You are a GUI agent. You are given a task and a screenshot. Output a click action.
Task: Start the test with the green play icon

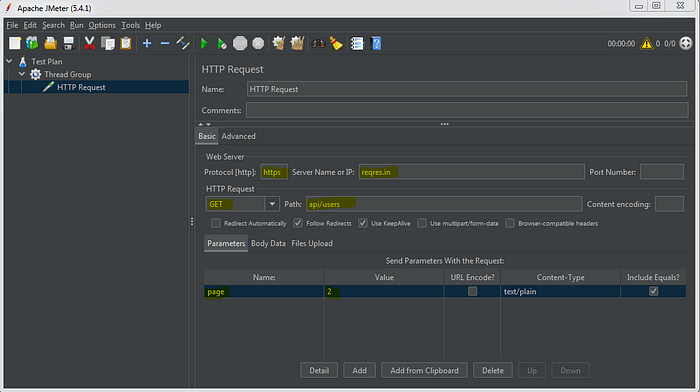click(204, 43)
